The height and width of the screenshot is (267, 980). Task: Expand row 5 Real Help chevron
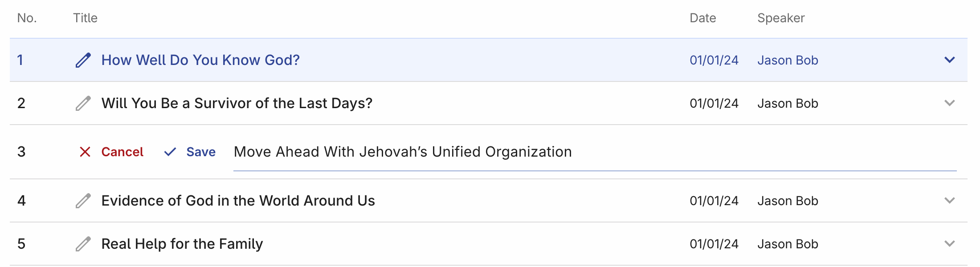pyautogui.click(x=949, y=244)
